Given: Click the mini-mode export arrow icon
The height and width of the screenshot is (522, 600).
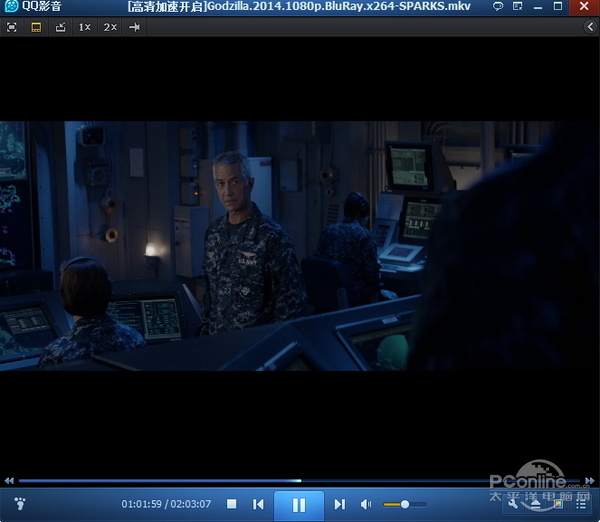Looking at the screenshot, I should 60,27.
